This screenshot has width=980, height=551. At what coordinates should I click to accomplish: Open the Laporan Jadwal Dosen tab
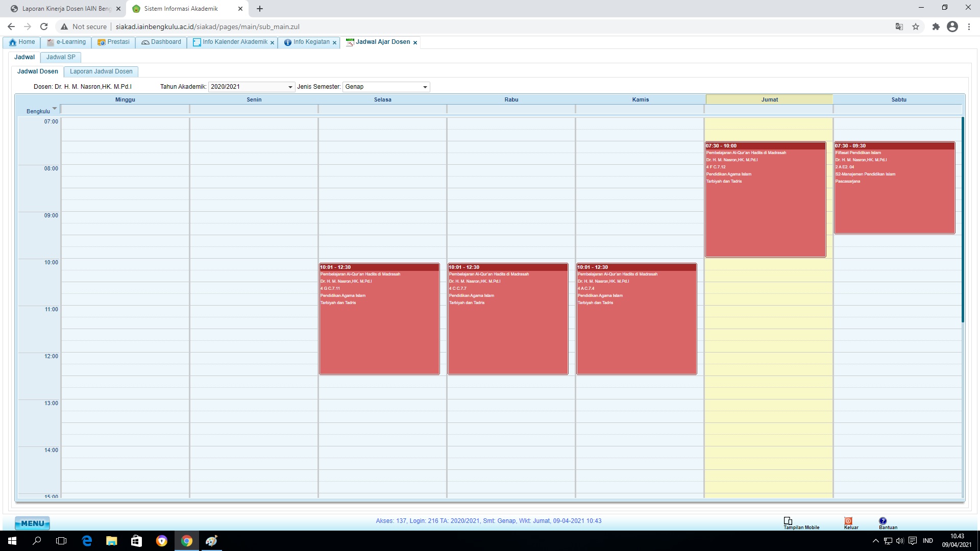[101, 71]
